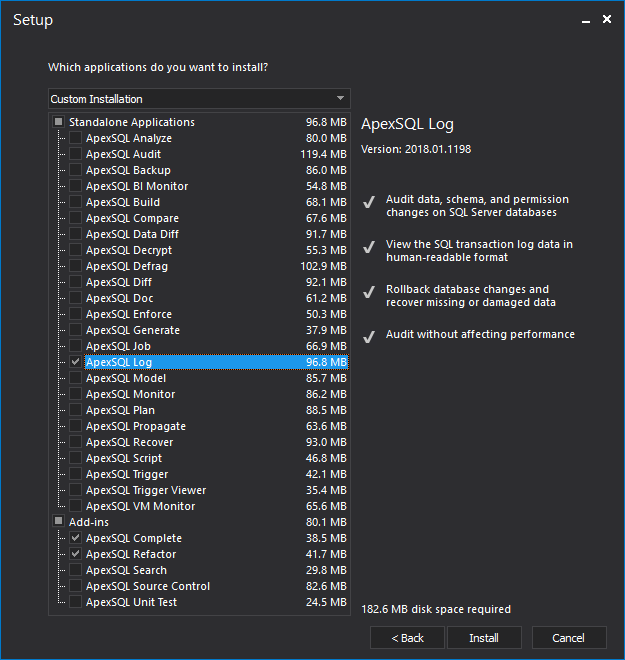Enable the ApexSQL Script checkbox
The image size is (625, 660).
75,458
